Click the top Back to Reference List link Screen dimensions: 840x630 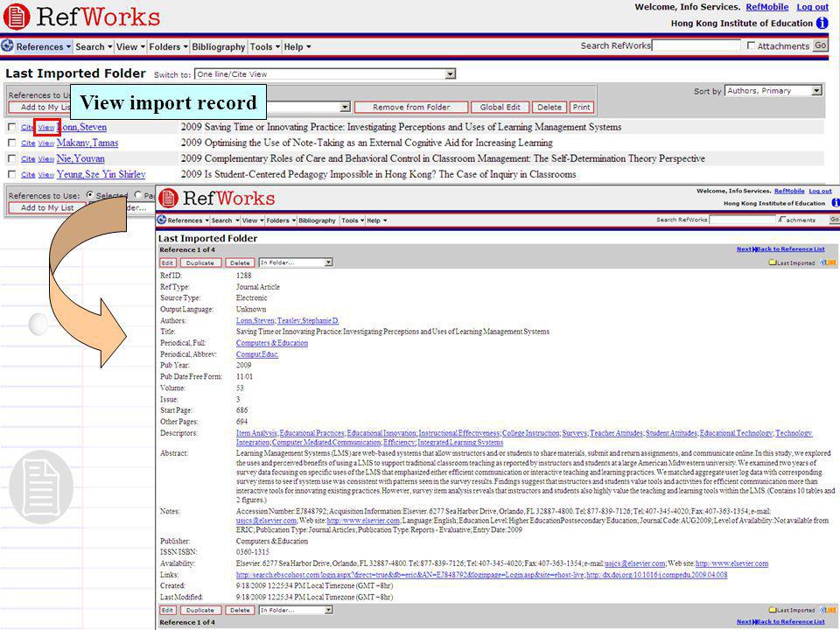[791, 249]
